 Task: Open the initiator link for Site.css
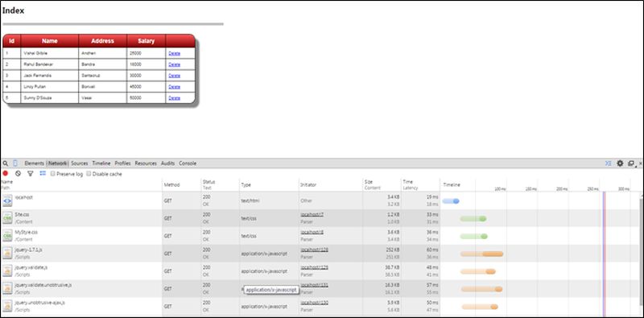point(312,214)
